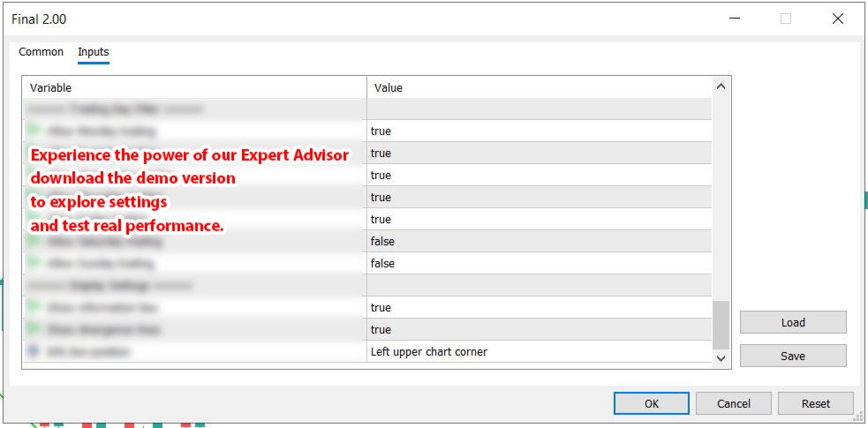Click the green icon beside Allow Monday trading
Viewport: 868px width, 428px height.
click(34, 131)
